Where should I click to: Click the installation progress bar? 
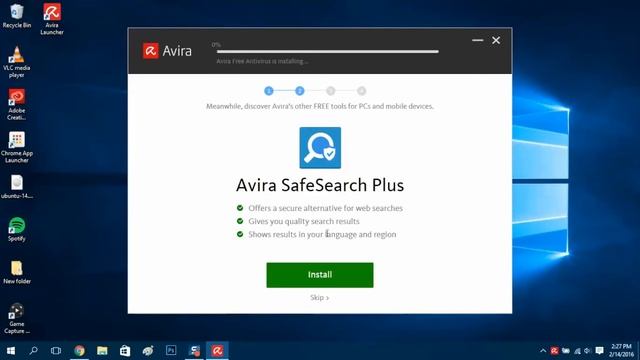pos(328,51)
